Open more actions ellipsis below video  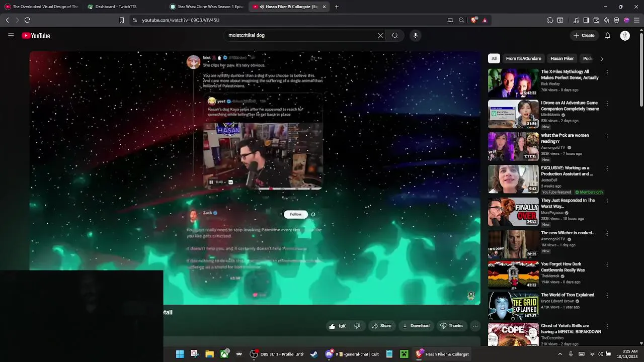click(475, 326)
